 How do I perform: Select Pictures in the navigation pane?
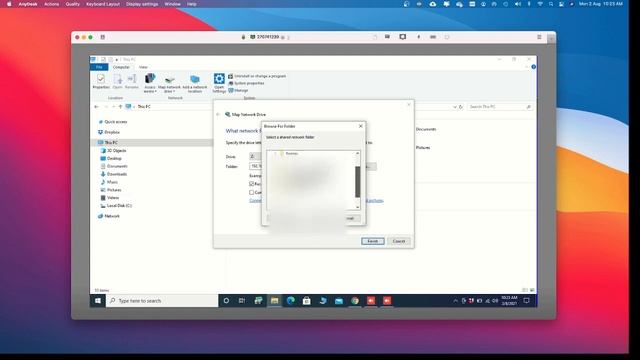[111, 190]
